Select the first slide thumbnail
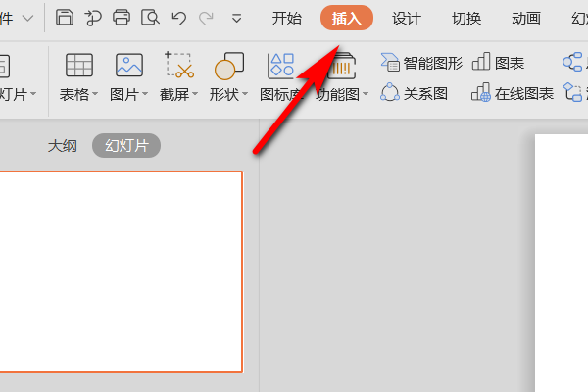The height and width of the screenshot is (392, 588). (122, 272)
